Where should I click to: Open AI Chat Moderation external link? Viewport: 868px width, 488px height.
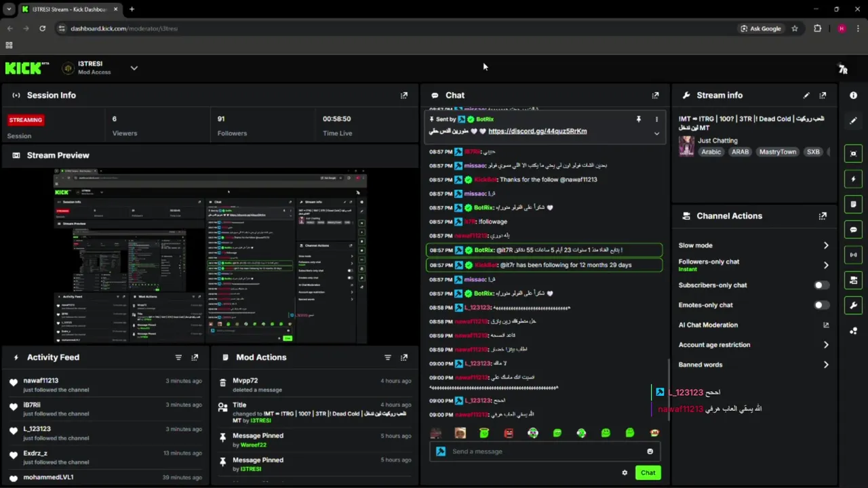pos(825,325)
